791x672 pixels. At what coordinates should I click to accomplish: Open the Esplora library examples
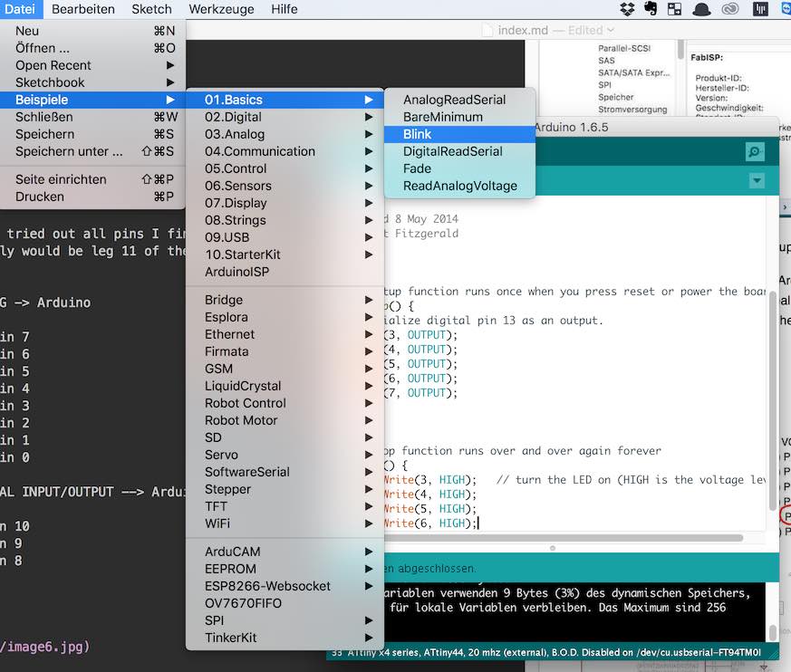285,317
